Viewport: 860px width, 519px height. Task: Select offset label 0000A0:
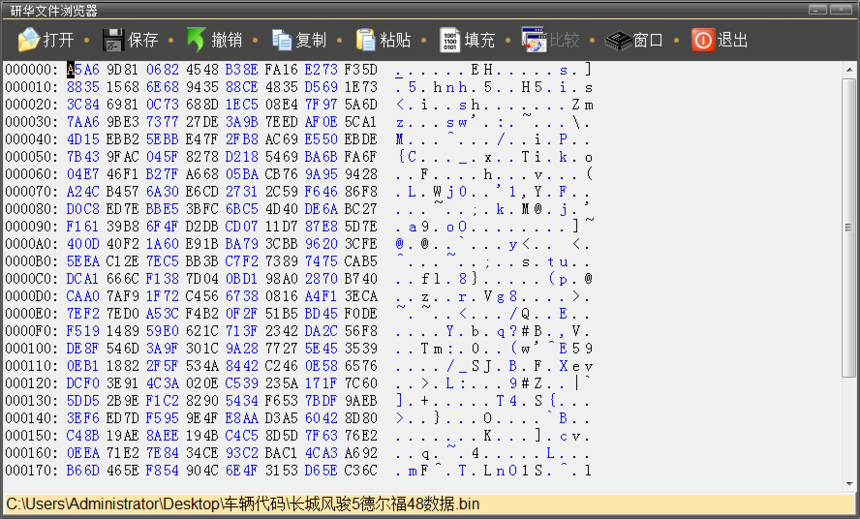(31, 244)
